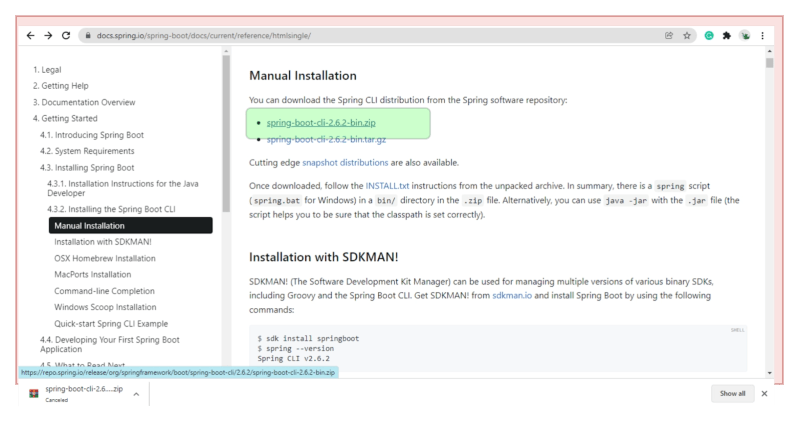Screen dimensions: 799x431
Task: Visit the sdkman.io link
Action: click(512, 295)
